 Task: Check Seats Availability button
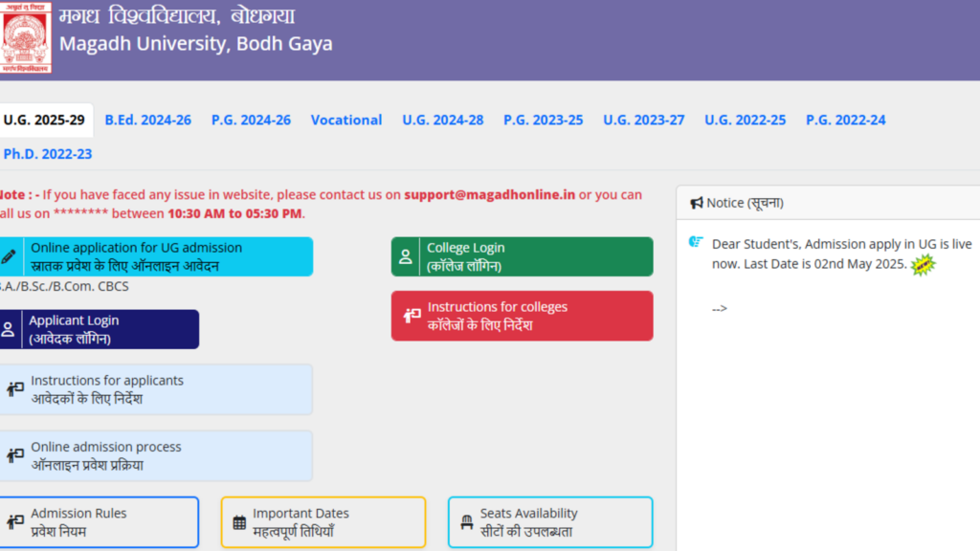coord(550,521)
